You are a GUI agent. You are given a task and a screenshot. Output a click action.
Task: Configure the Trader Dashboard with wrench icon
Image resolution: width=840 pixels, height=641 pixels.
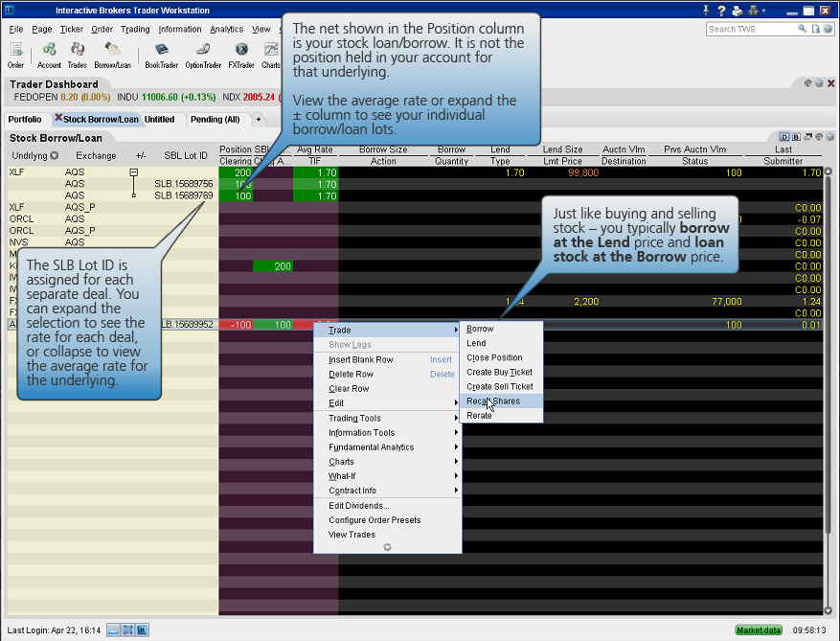pyautogui.click(x=807, y=83)
